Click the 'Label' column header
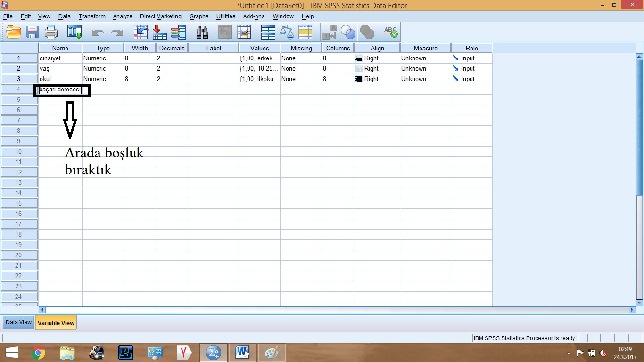 pyautogui.click(x=213, y=48)
